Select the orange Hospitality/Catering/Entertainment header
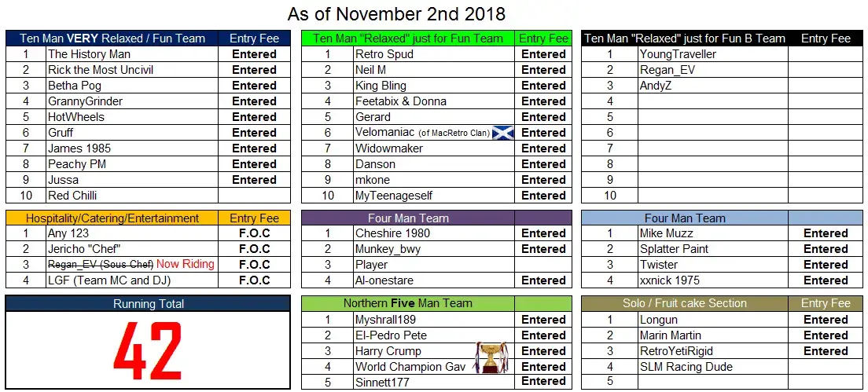The image size is (868, 392). (x=112, y=218)
